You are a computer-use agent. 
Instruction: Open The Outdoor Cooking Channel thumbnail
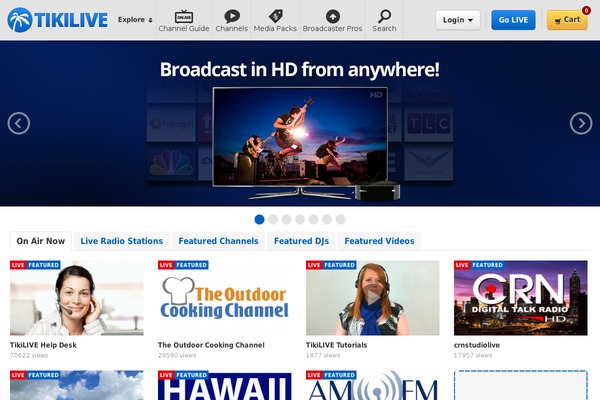pos(225,298)
